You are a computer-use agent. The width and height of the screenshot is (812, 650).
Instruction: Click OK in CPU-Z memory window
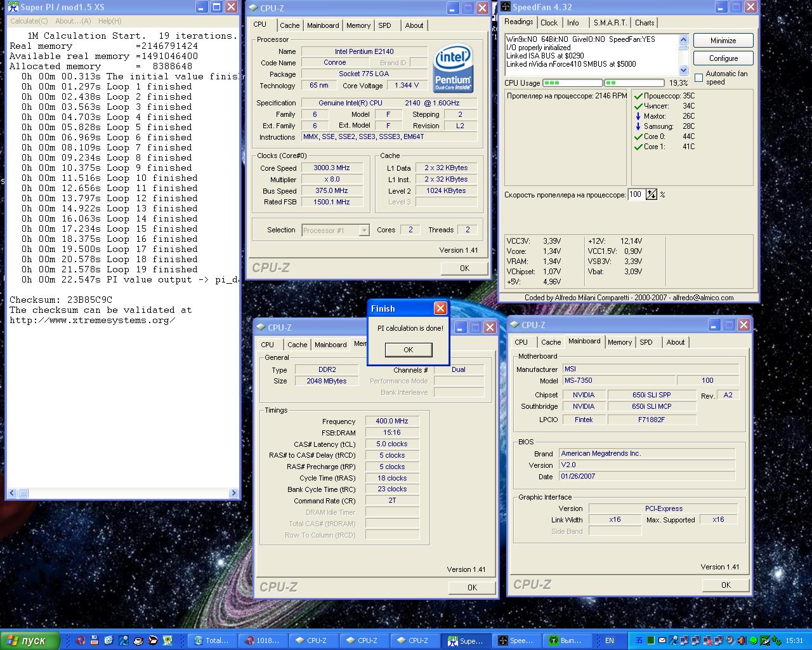tap(472, 587)
